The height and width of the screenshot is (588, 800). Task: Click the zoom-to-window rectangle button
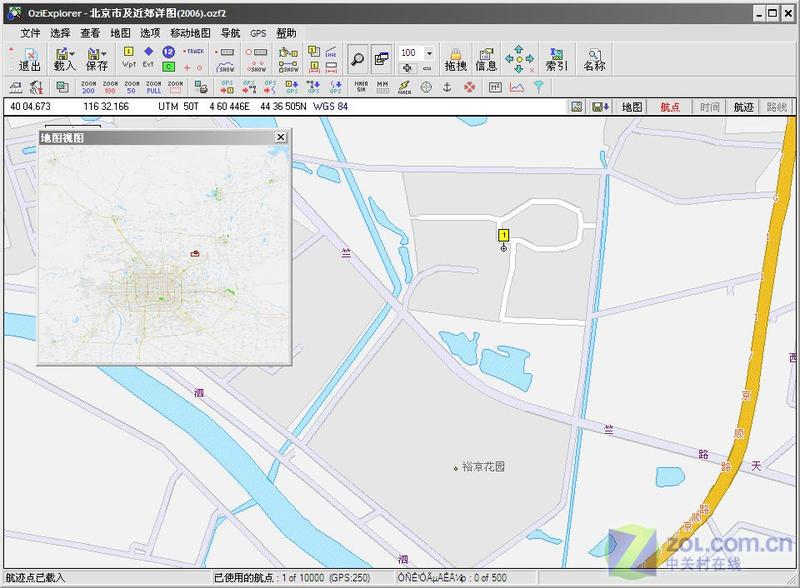point(175,87)
